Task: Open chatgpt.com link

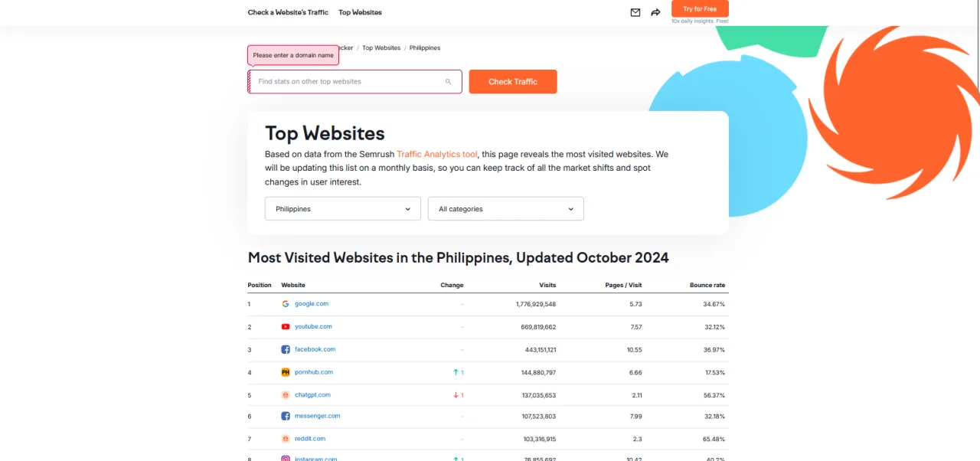Action: click(x=313, y=395)
